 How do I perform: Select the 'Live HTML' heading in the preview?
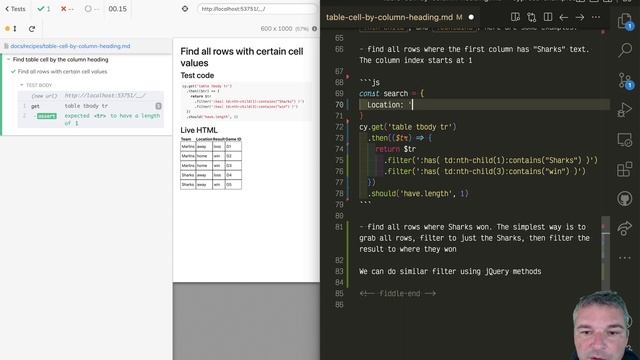click(x=199, y=130)
